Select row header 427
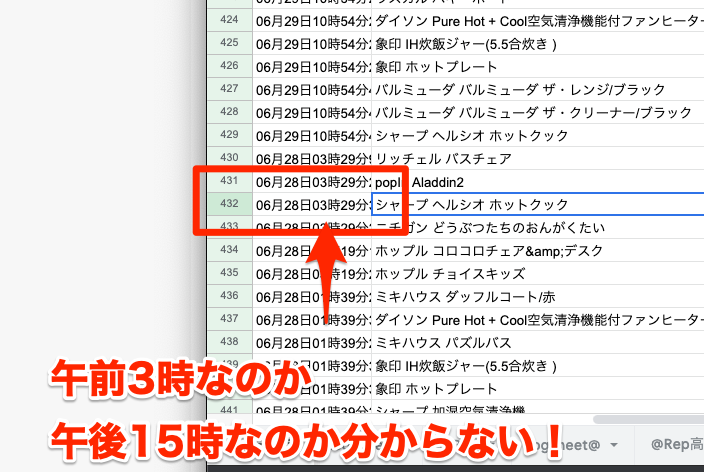Screen dimensions: 704x472 click(x=229, y=89)
